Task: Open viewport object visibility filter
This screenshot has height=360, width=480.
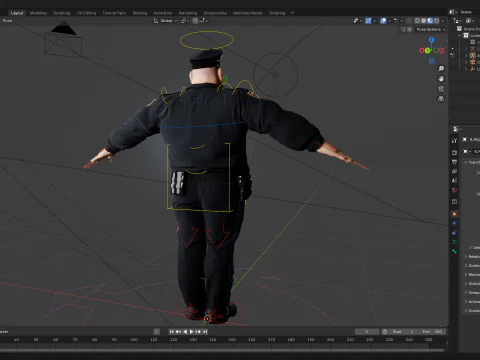Action: pyautogui.click(x=358, y=21)
